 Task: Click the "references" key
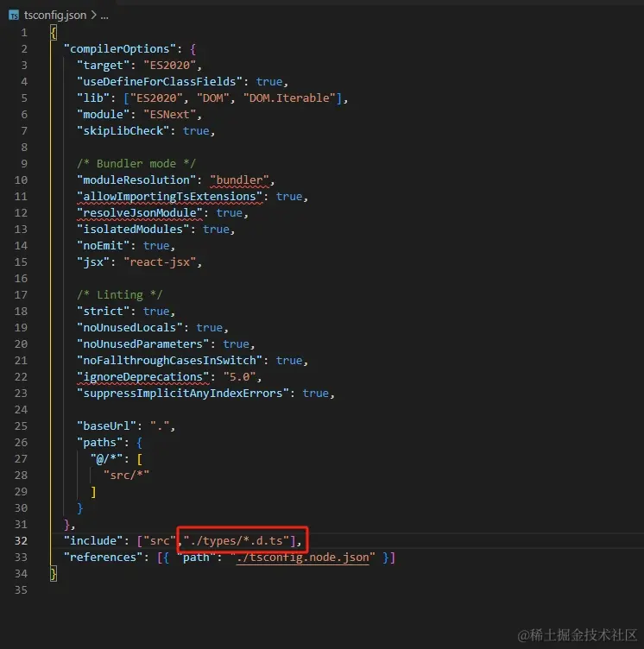pyautogui.click(x=103, y=558)
